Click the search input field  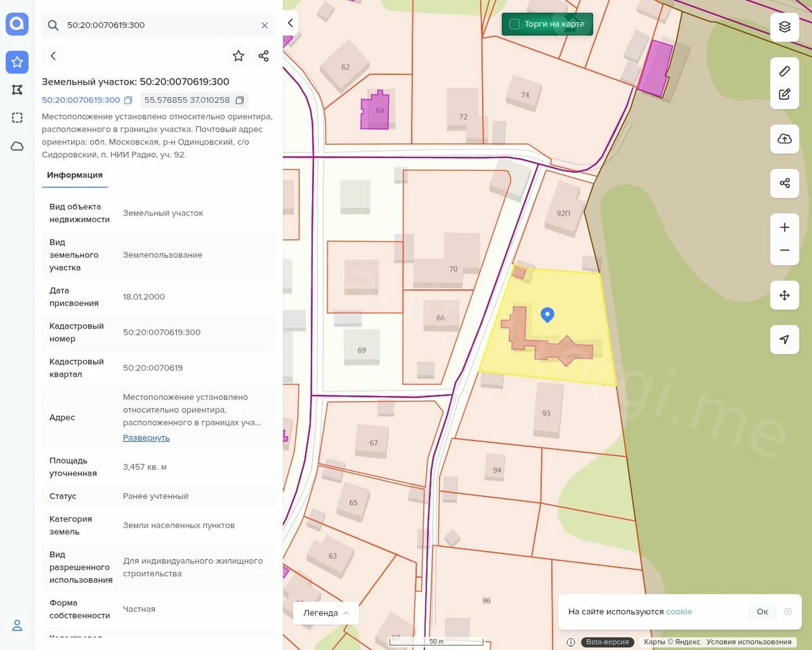pyautogui.click(x=160, y=25)
